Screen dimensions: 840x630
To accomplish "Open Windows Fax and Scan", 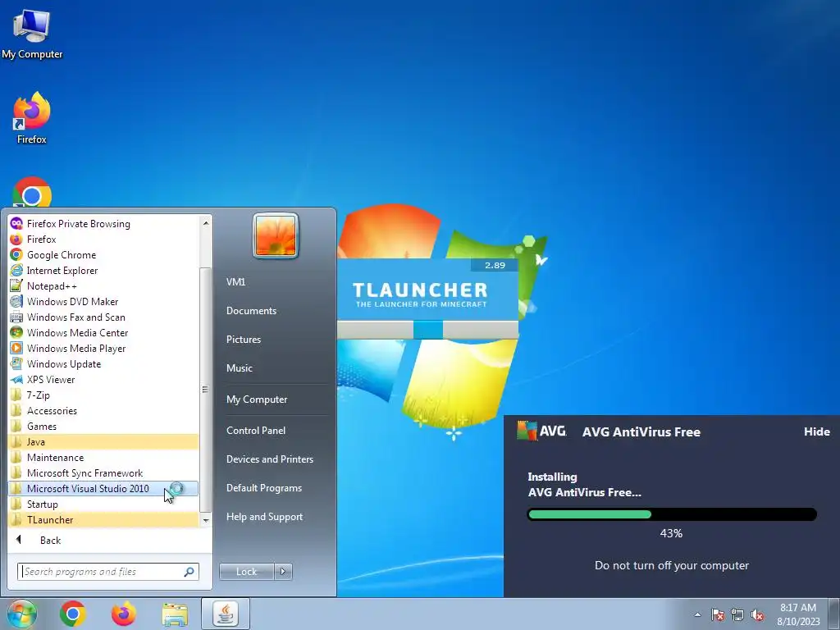I will [x=103, y=317].
